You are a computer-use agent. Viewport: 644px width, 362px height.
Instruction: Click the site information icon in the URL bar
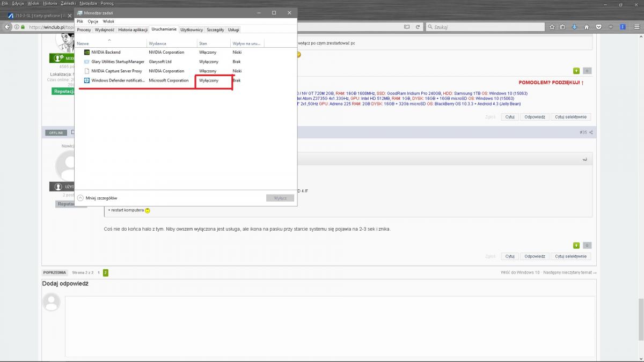(x=17, y=27)
